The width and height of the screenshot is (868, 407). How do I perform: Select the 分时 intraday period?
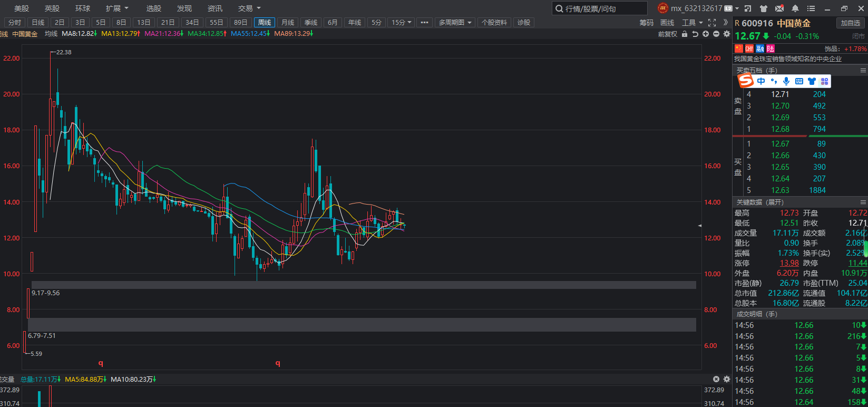point(15,23)
